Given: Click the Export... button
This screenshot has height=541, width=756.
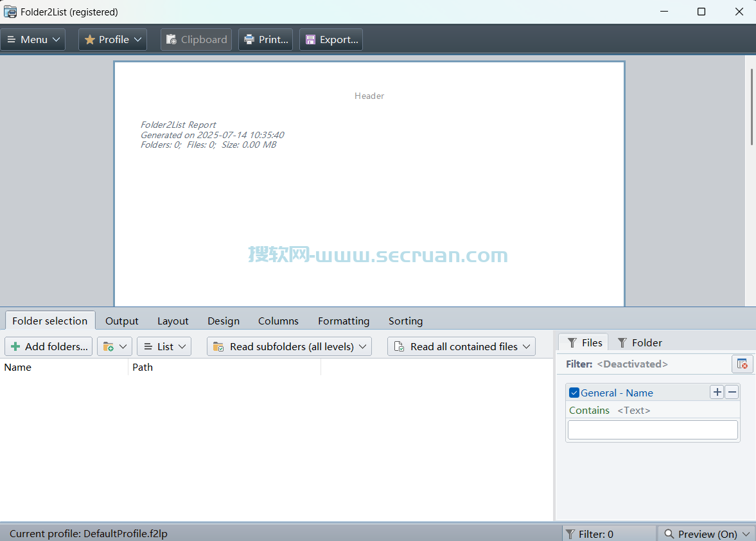Looking at the screenshot, I should click(331, 40).
